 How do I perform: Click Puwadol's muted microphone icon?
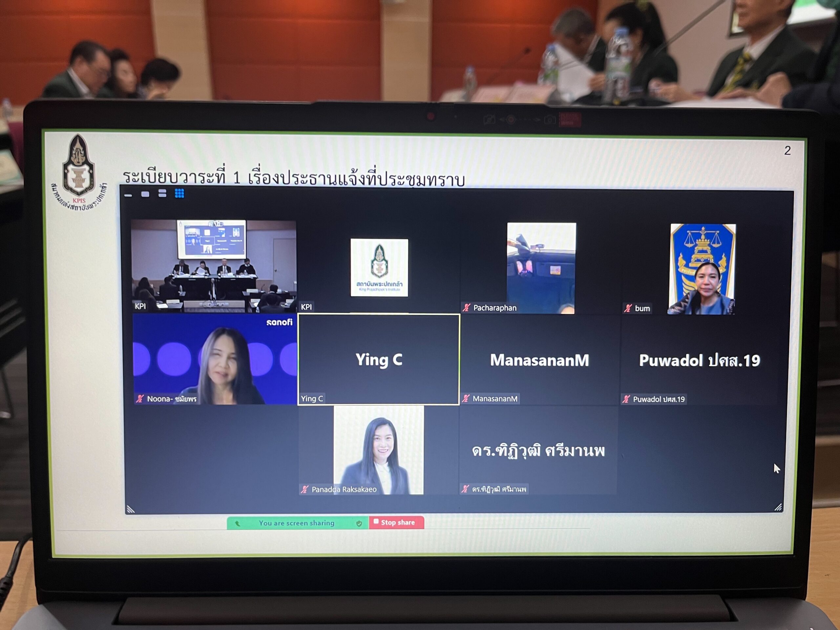tap(626, 399)
